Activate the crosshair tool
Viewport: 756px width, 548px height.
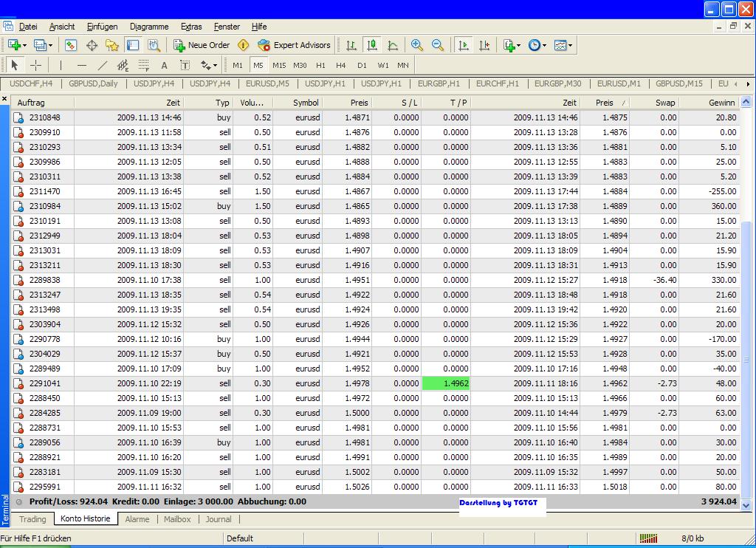[35, 65]
